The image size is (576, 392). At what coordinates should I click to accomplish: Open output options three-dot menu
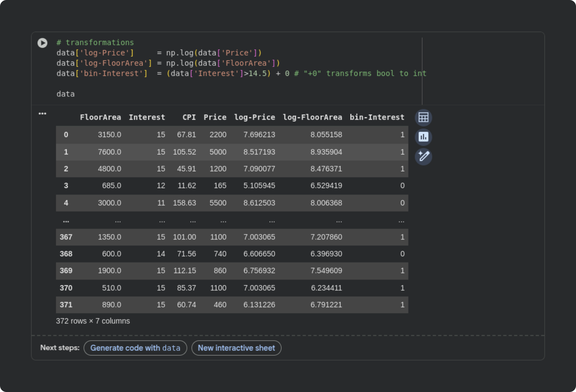[x=42, y=113]
